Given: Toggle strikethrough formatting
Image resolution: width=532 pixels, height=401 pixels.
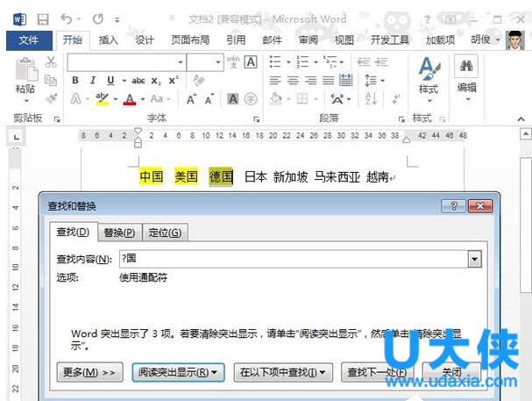Looking at the screenshot, I should click(138, 81).
